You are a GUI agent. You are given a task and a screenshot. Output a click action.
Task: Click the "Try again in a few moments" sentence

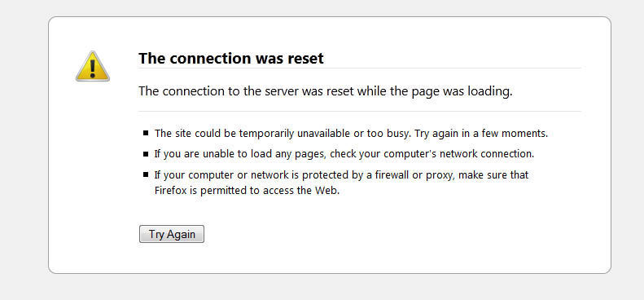tap(481, 134)
